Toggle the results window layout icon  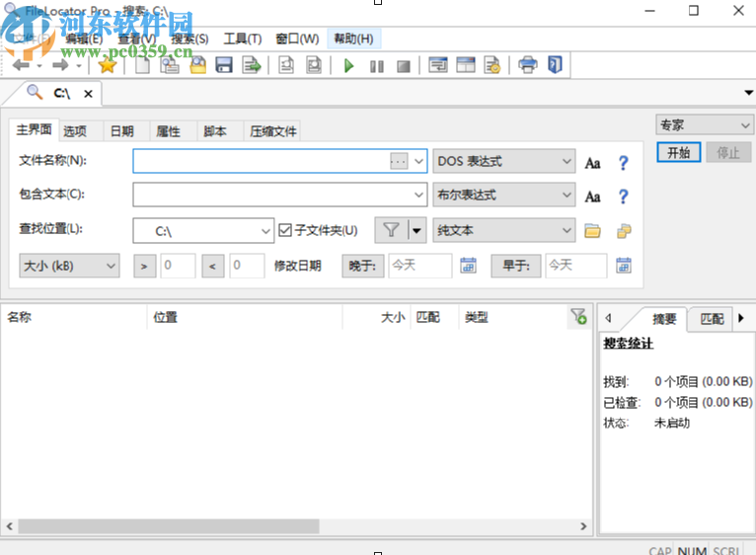pos(438,64)
